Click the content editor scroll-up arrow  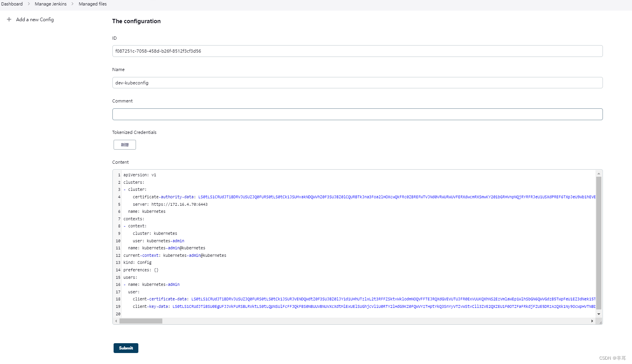599,174
